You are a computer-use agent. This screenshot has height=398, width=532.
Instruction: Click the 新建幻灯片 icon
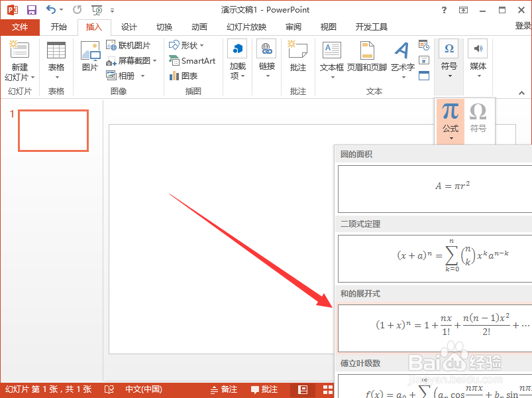click(20, 50)
